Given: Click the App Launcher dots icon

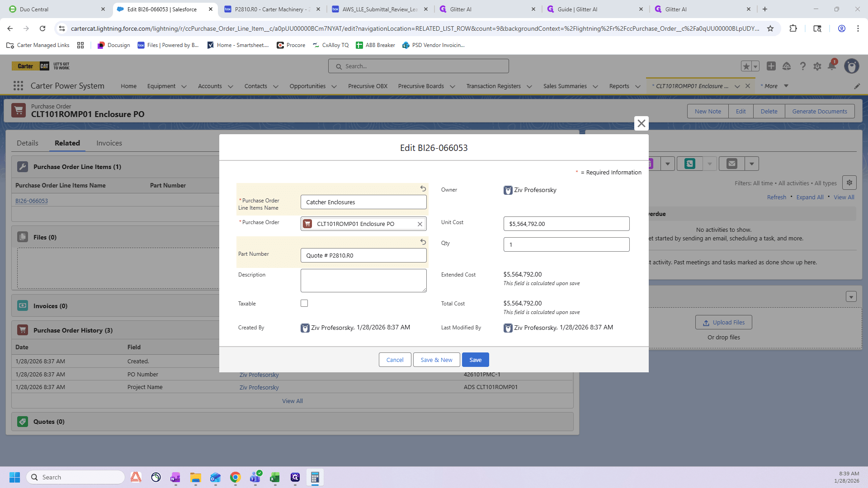Looking at the screenshot, I should click(18, 86).
